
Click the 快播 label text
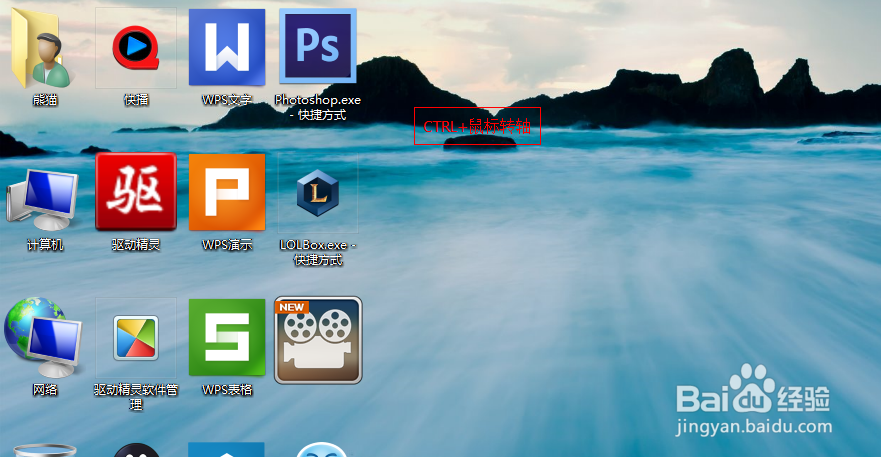[136, 100]
